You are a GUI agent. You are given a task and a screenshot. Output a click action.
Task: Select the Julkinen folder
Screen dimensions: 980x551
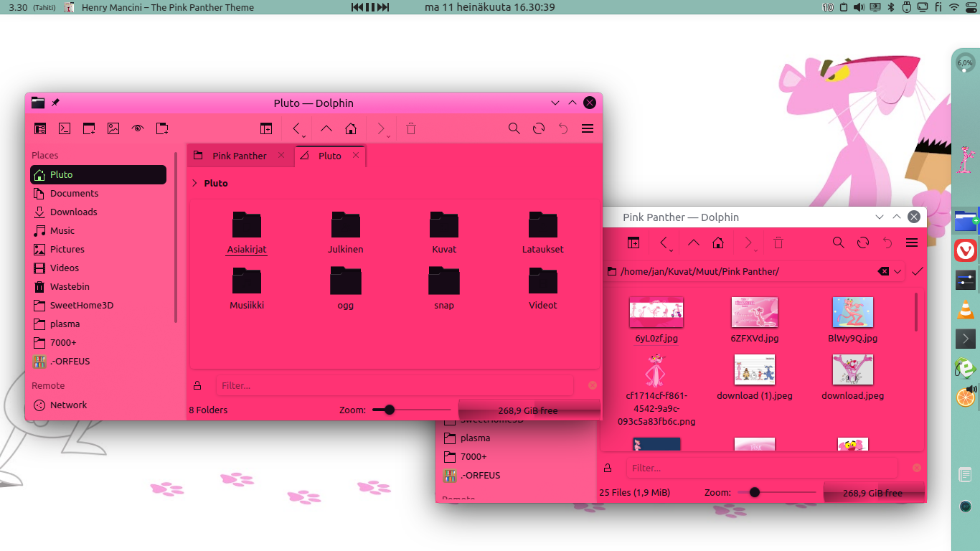click(346, 232)
